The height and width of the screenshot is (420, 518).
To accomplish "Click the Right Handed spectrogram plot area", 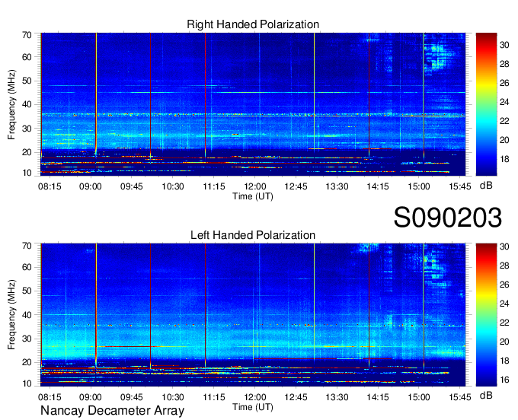I will coord(253,104).
